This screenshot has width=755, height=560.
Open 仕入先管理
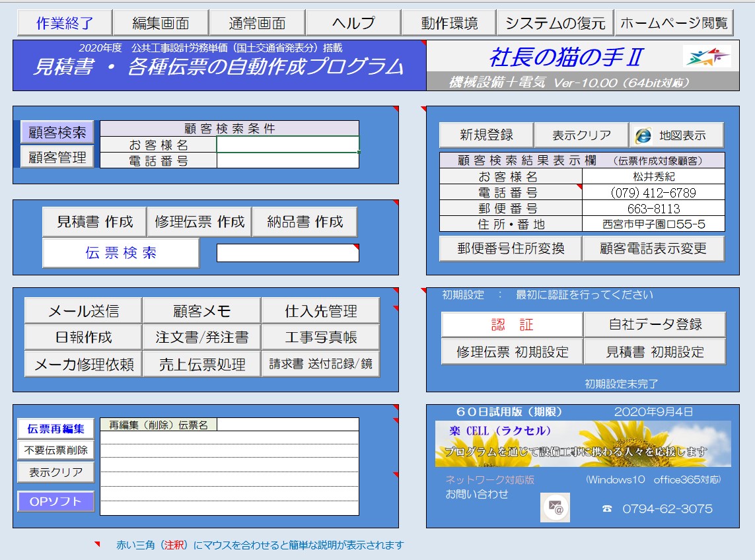point(320,311)
